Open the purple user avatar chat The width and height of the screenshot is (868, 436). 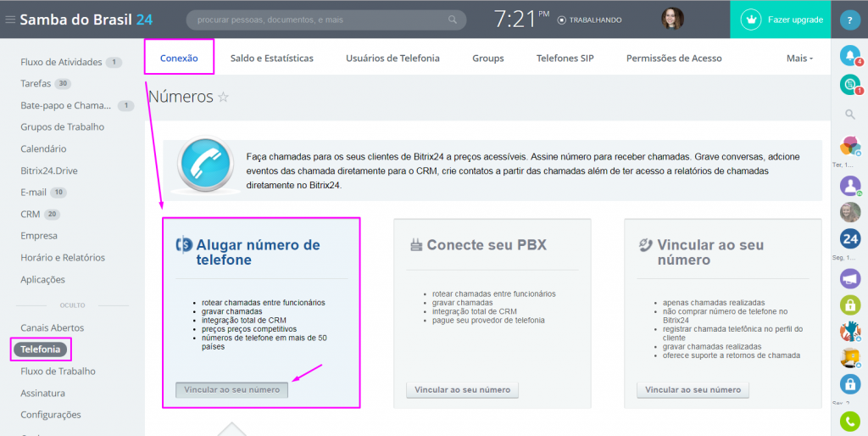point(849,186)
